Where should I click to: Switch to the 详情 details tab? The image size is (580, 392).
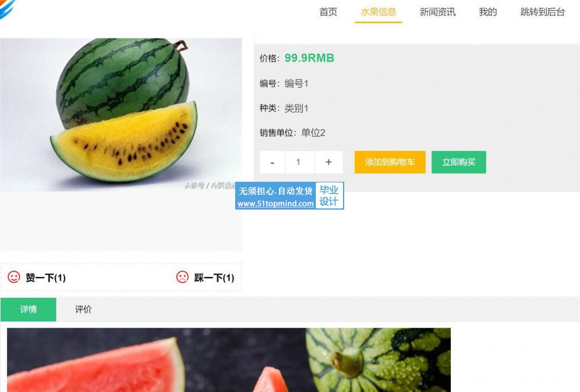click(28, 309)
